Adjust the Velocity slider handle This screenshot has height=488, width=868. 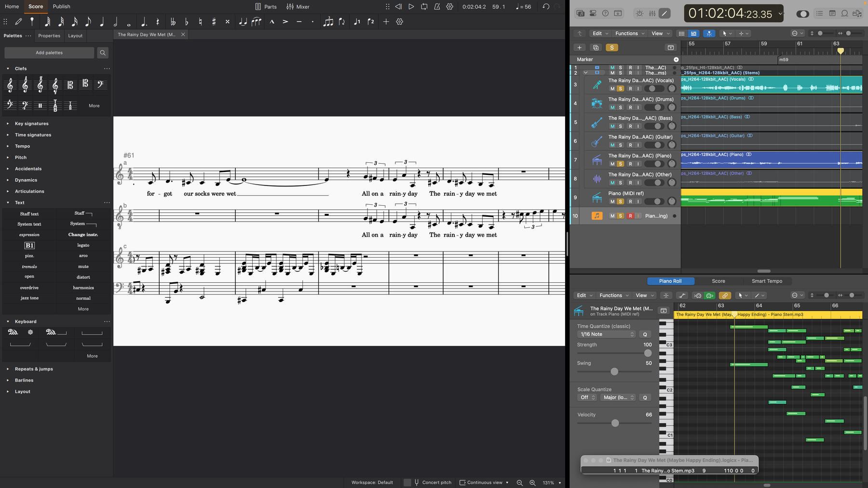pos(615,423)
